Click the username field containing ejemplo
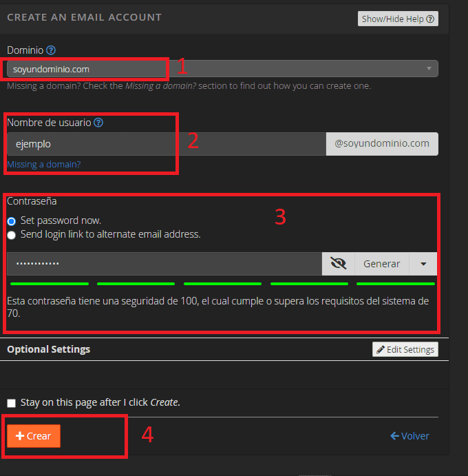 click(x=167, y=144)
